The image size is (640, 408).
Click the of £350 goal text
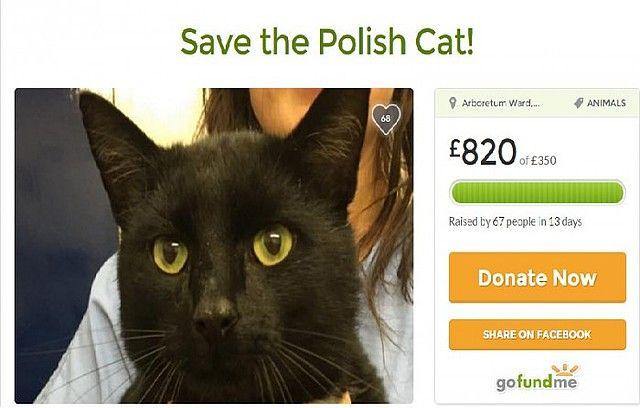(x=538, y=160)
